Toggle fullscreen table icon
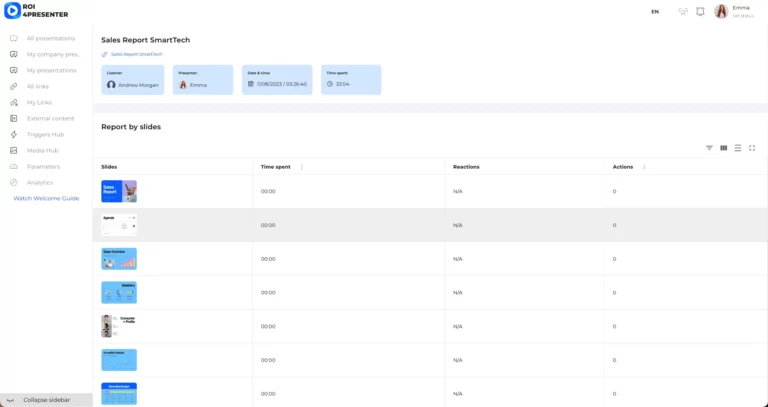Screen dimensions: 768x407 pyautogui.click(x=752, y=148)
